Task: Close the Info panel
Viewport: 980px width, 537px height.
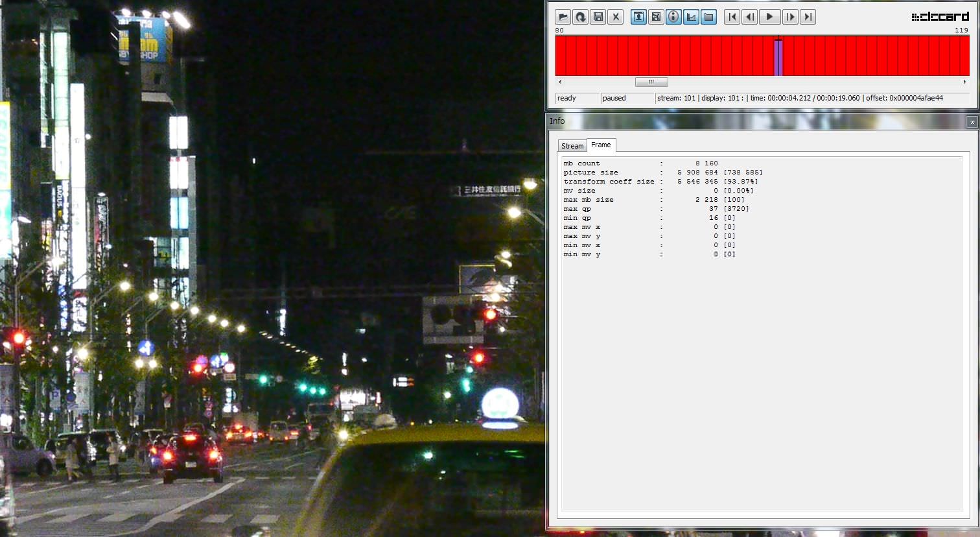Action: tap(972, 122)
